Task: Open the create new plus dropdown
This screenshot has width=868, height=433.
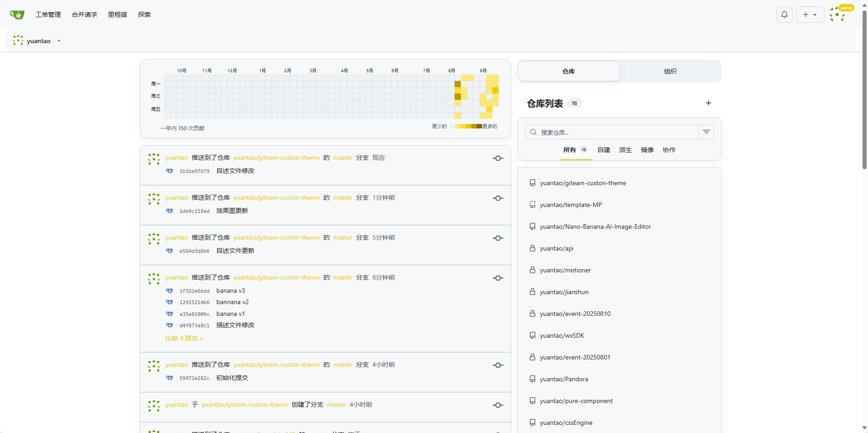Action: tap(810, 15)
